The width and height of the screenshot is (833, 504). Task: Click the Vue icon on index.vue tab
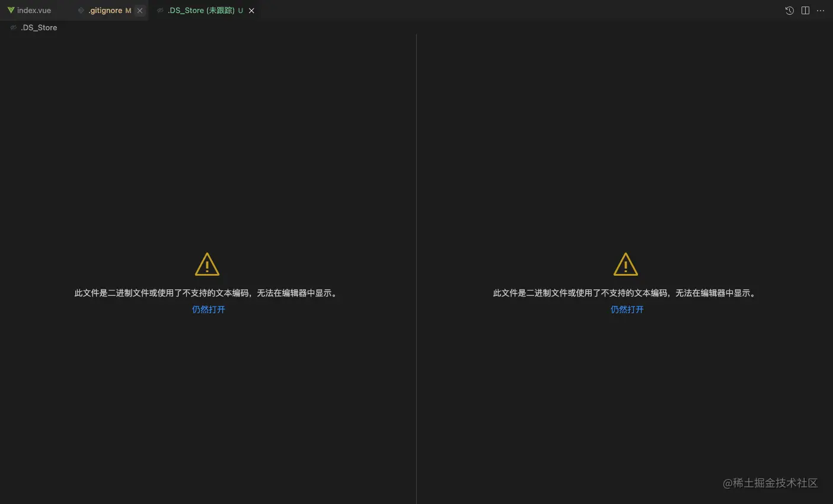[x=11, y=10]
